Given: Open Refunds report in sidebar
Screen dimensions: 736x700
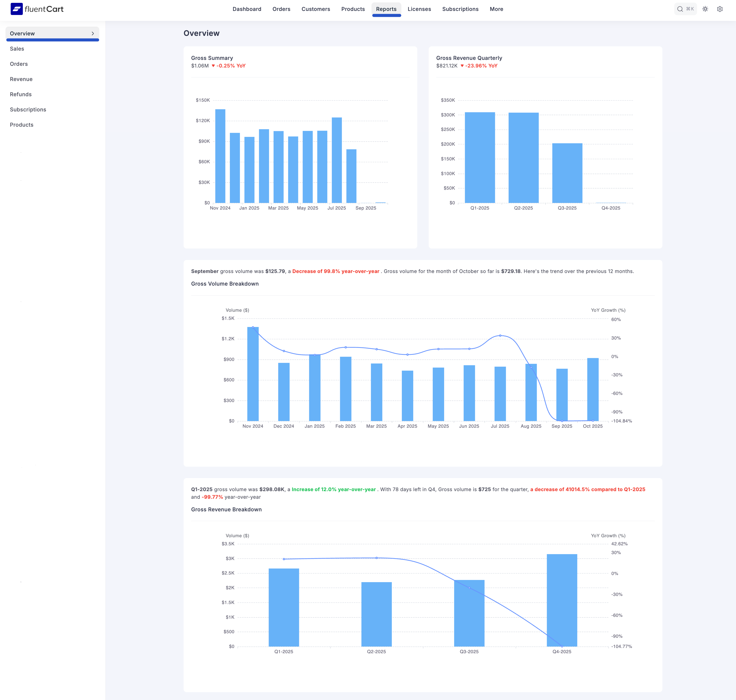Looking at the screenshot, I should click(20, 94).
